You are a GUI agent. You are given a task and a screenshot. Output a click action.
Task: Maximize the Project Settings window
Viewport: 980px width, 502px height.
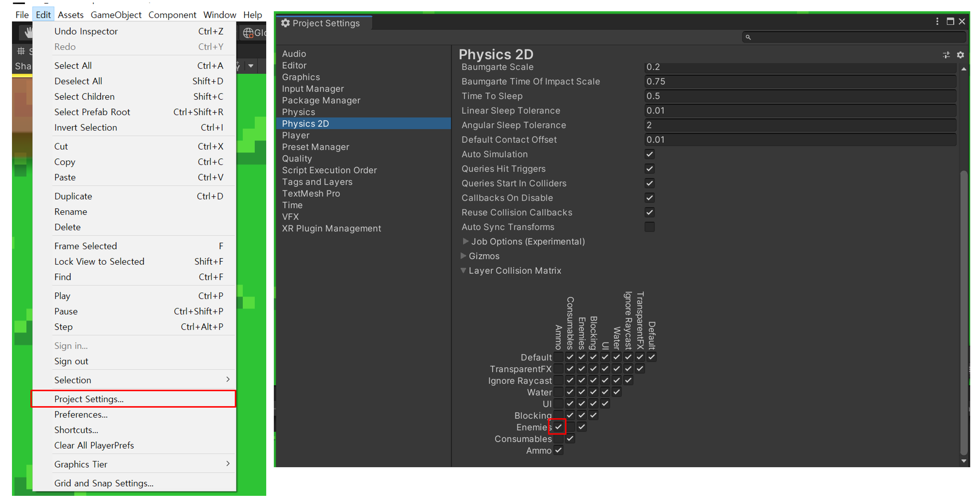tap(950, 21)
